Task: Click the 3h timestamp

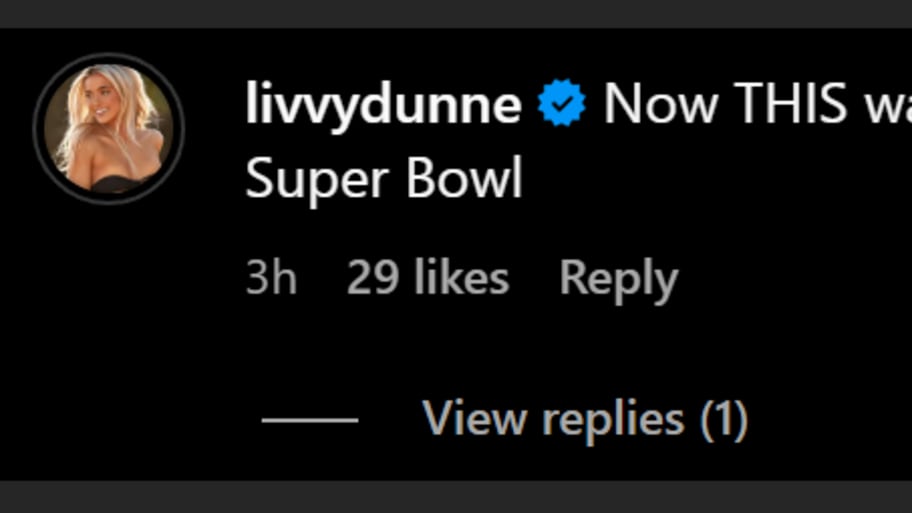Action: 271,279
